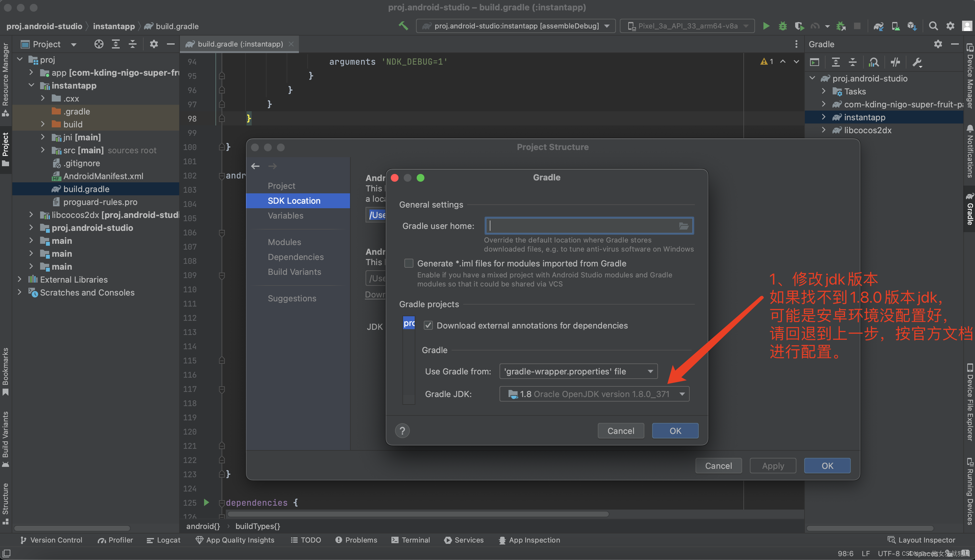
Task: Expand the libcocos2dx node in Gradle panel
Action: point(824,130)
